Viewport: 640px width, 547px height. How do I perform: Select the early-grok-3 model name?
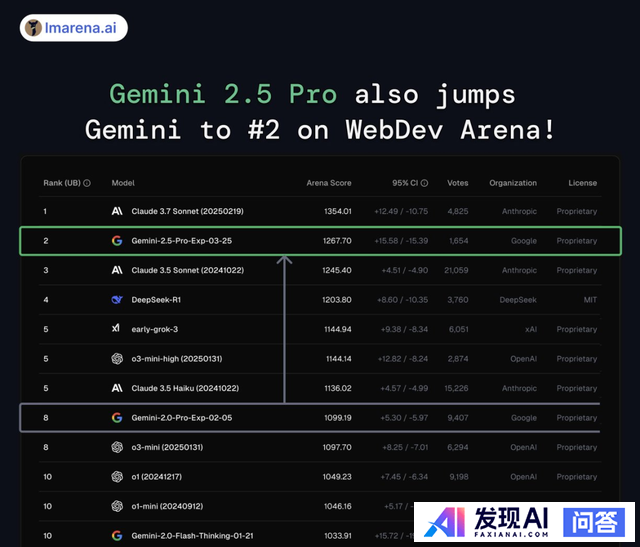pyautogui.click(x=155, y=329)
